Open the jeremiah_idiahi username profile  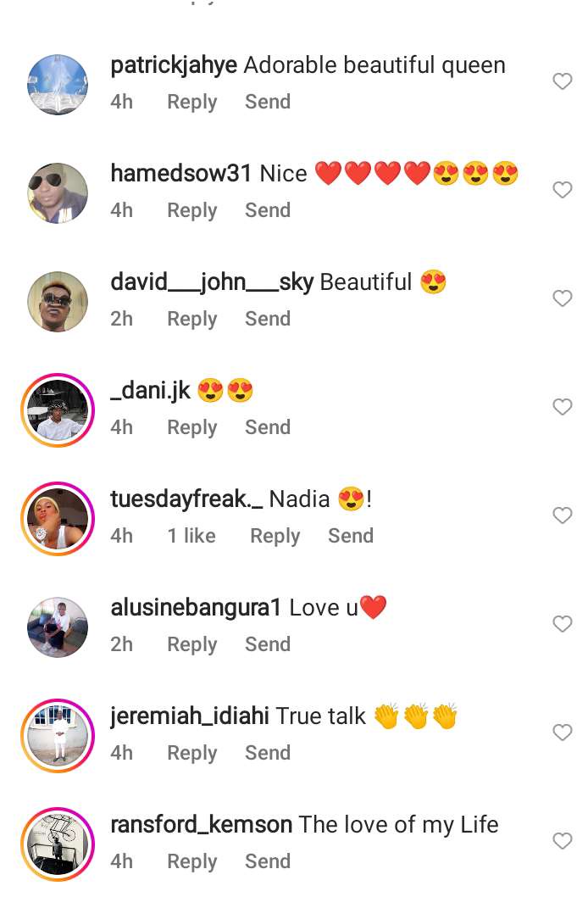pos(190,716)
